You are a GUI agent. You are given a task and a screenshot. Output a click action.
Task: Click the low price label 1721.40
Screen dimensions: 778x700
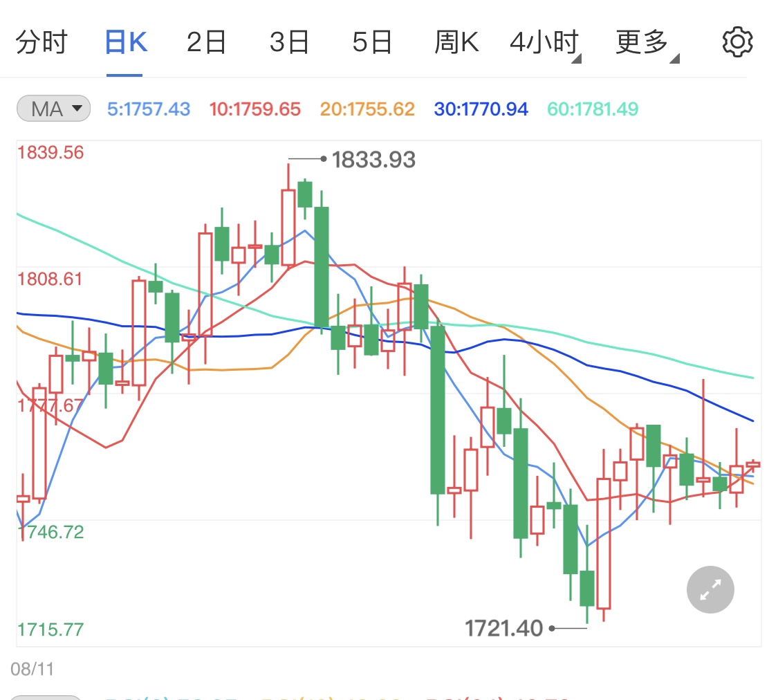click(x=503, y=629)
